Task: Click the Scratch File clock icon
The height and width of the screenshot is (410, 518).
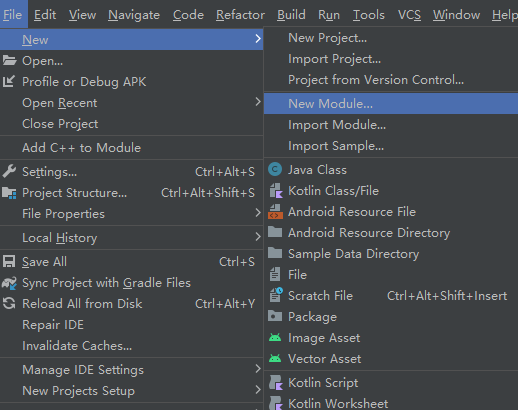Action: (x=276, y=295)
